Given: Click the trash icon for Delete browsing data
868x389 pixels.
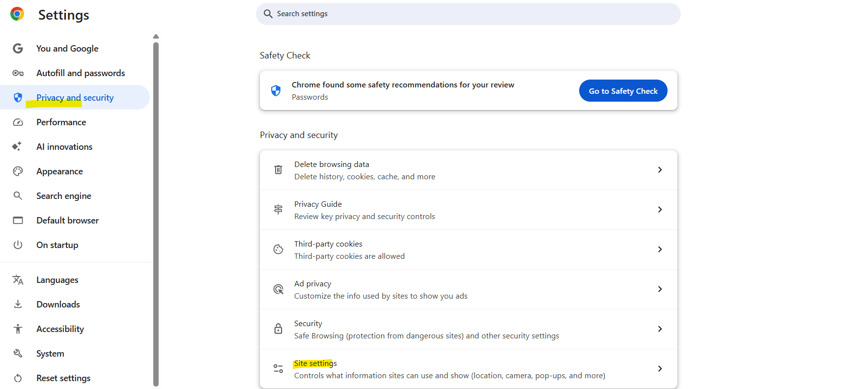Looking at the screenshot, I should point(278,169).
